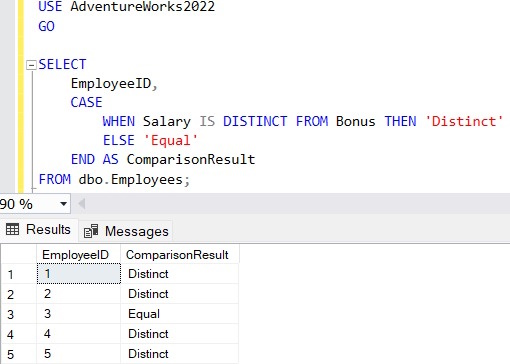Viewport: 510px width, 364px height.
Task: Click the Messages icon on the tab
Action: (91, 231)
